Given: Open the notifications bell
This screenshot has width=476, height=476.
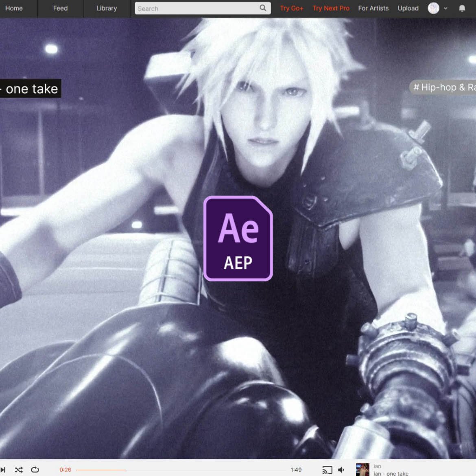Looking at the screenshot, I should coord(462,8).
